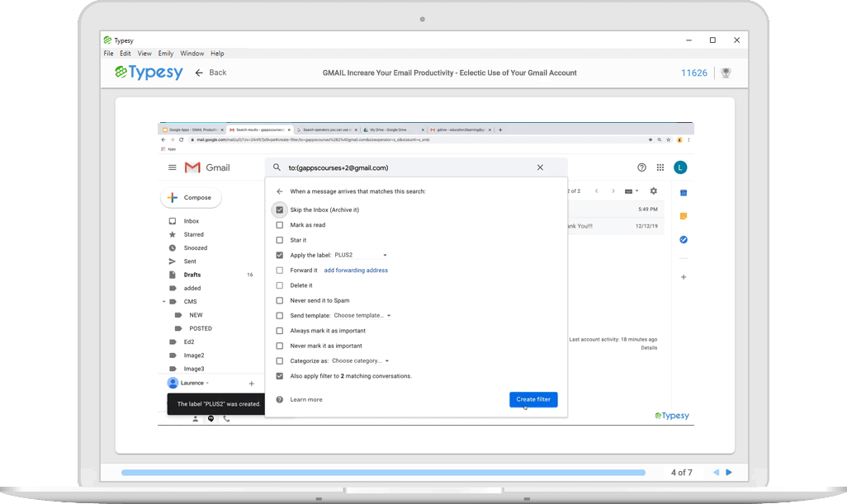
Task: Check the 'Categorize as' checkbox
Action: (x=279, y=361)
